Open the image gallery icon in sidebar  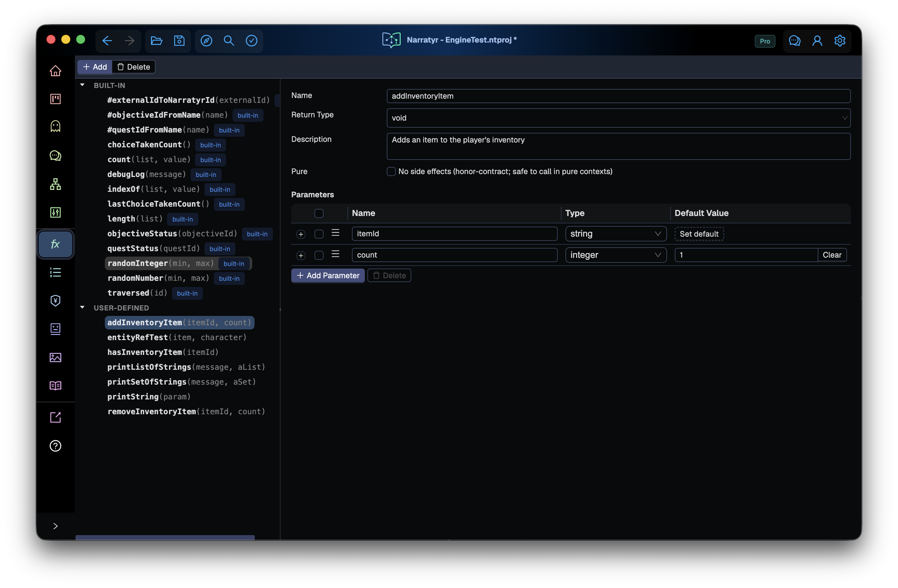(55, 357)
